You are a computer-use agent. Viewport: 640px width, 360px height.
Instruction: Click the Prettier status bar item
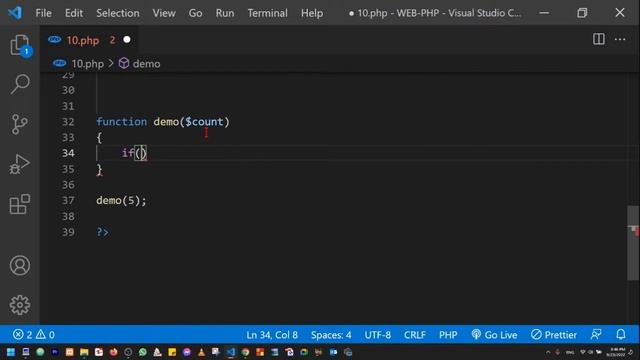554,335
